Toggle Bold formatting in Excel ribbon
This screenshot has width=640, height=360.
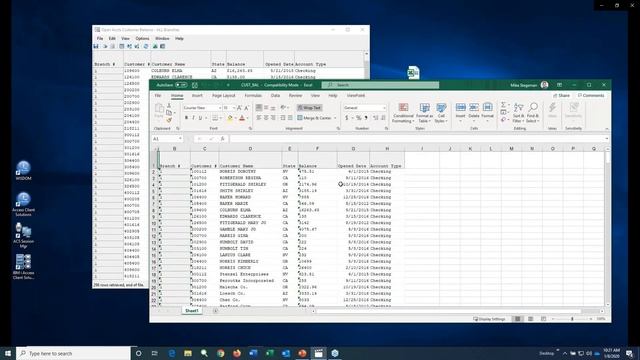click(x=187, y=118)
